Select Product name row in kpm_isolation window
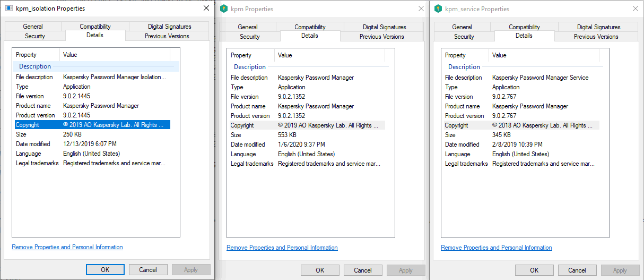Viewport: 644px width, 280px height. tap(92, 106)
